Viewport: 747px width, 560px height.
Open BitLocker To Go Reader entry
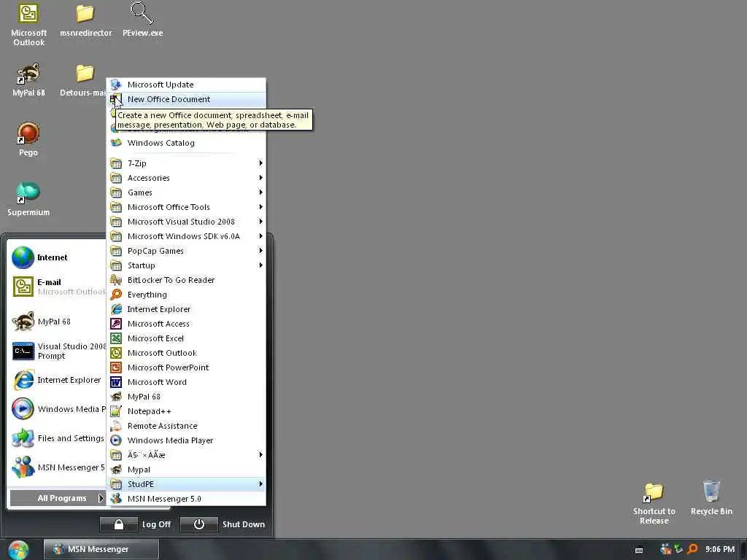click(x=186, y=280)
